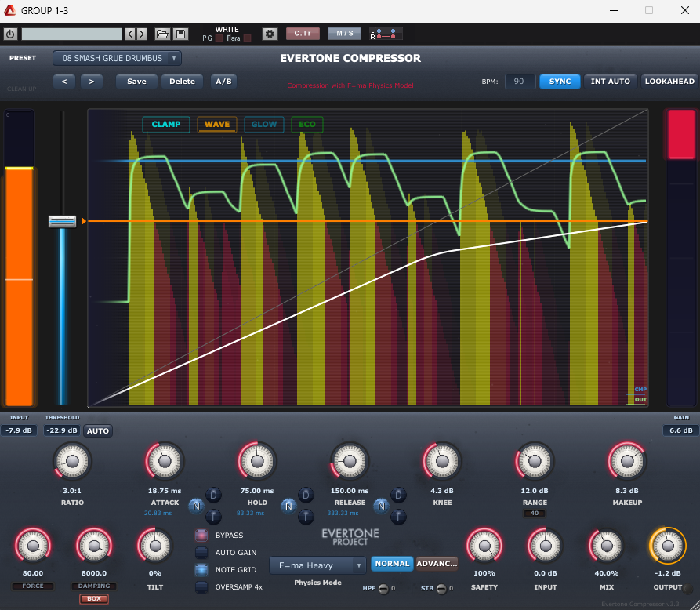Screen dimensions: 700x610
Task: Click the threshold slider handle
Action: pos(62,222)
